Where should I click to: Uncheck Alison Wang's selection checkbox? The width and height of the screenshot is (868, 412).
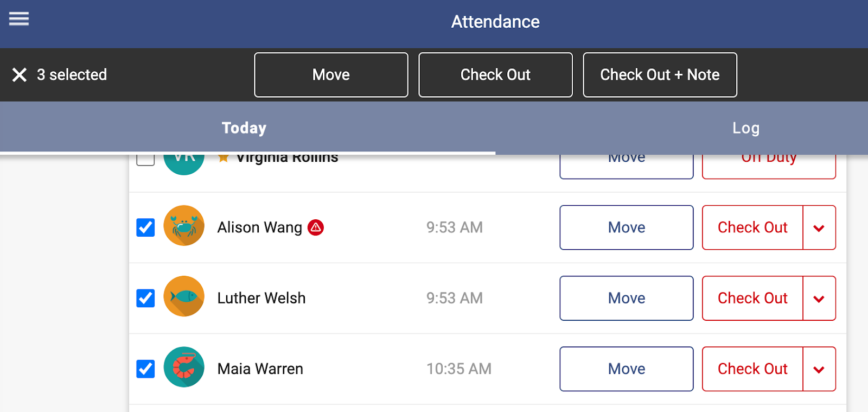pos(145,227)
